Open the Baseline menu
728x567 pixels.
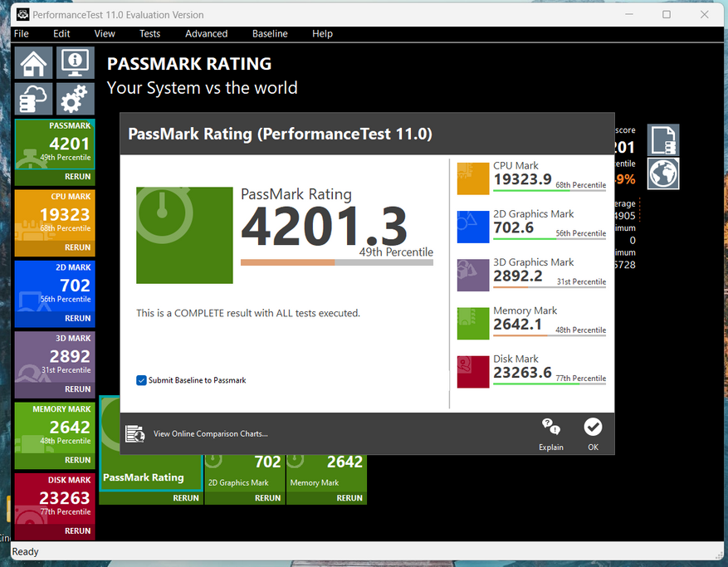click(x=270, y=33)
